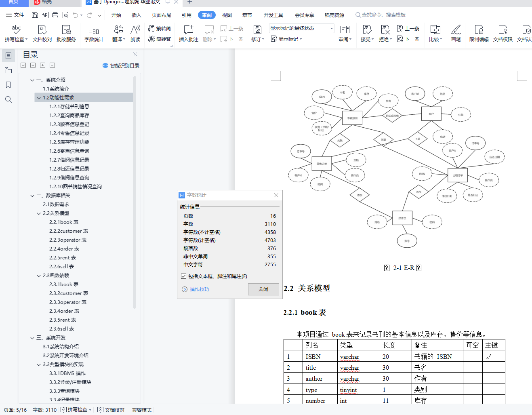The height and width of the screenshot is (415, 532).
Task: Open 限制编辑 restrict editing
Action: click(x=479, y=33)
